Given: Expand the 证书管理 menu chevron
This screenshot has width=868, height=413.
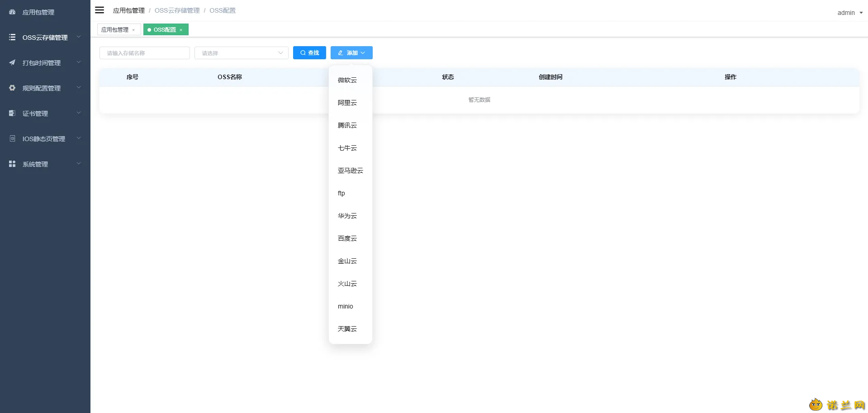Looking at the screenshot, I should (79, 113).
